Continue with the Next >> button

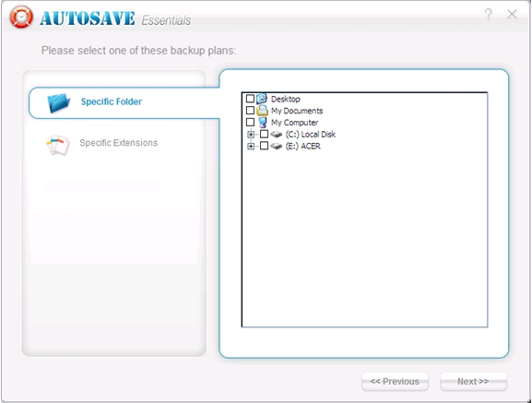click(474, 382)
